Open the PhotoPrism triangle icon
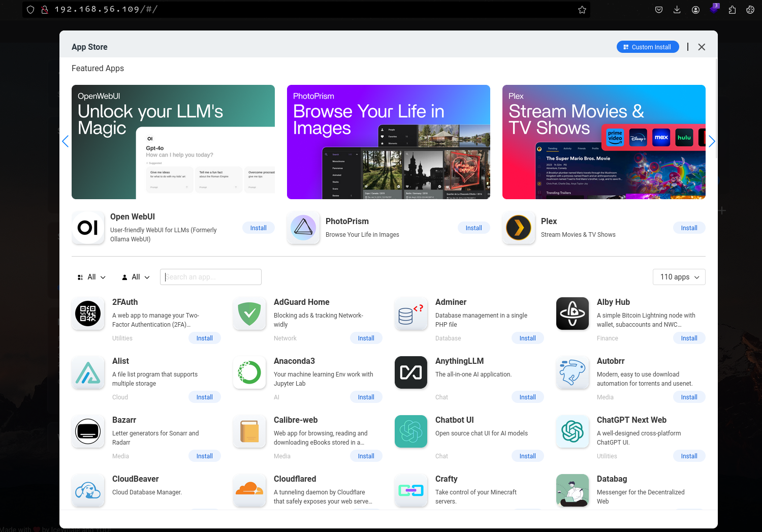 tap(303, 228)
